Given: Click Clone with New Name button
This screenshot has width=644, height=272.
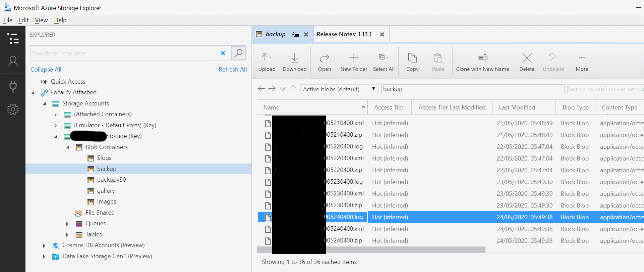Looking at the screenshot, I should tap(482, 62).
